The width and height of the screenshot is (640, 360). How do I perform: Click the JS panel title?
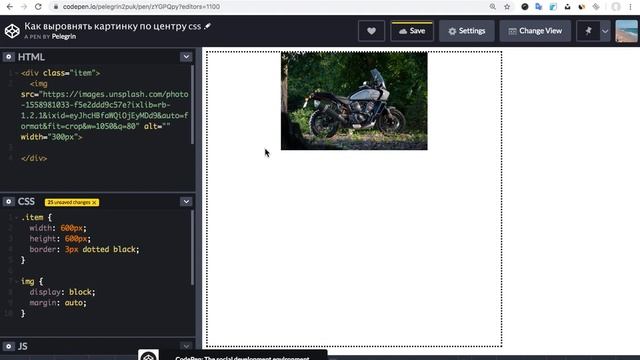22,346
